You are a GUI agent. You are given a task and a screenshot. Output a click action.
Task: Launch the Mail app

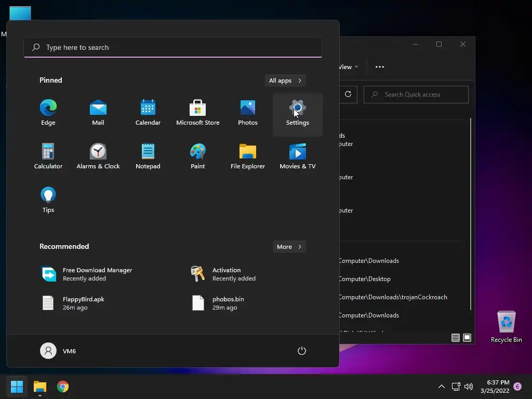click(x=98, y=113)
